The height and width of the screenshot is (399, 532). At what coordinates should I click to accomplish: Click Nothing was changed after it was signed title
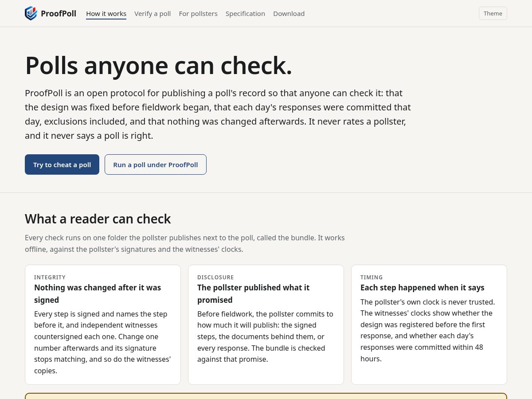tap(98, 293)
